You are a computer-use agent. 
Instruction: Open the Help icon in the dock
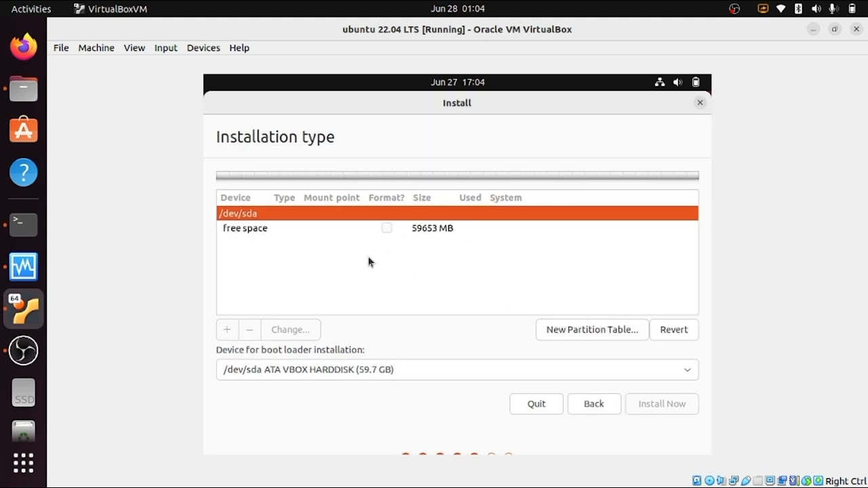click(24, 173)
